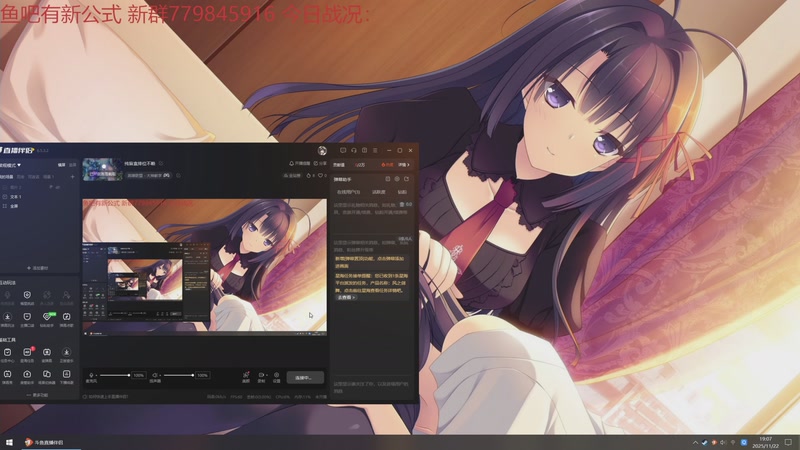This screenshot has width=800, height=450.
Task: Click the 连接中 start streaming button
Action: click(x=305, y=378)
